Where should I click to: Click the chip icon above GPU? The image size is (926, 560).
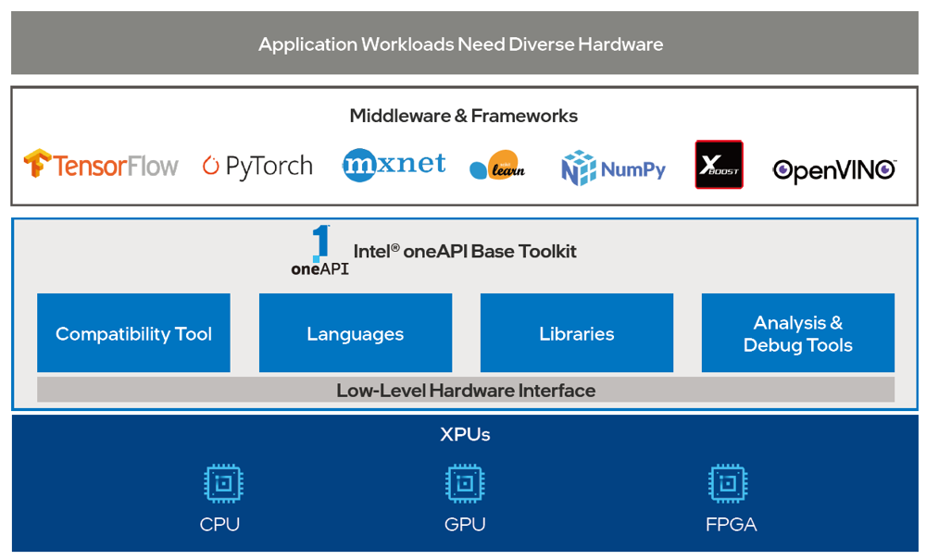point(465,483)
